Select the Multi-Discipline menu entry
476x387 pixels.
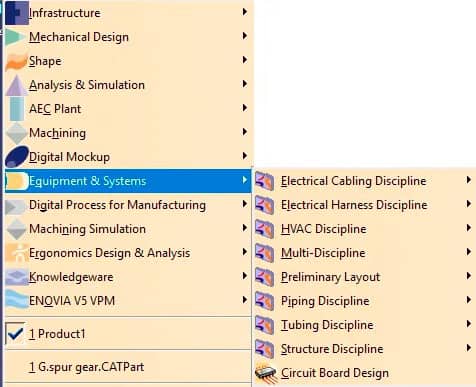coord(364,253)
